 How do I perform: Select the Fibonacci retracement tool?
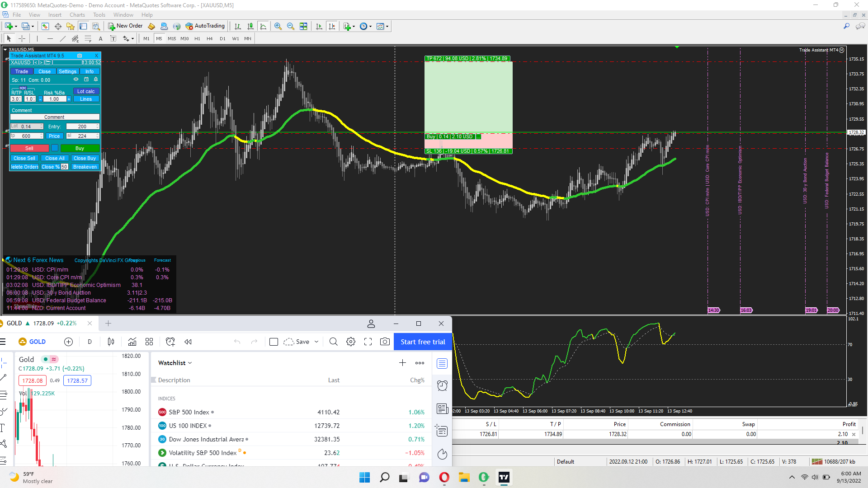click(x=88, y=38)
